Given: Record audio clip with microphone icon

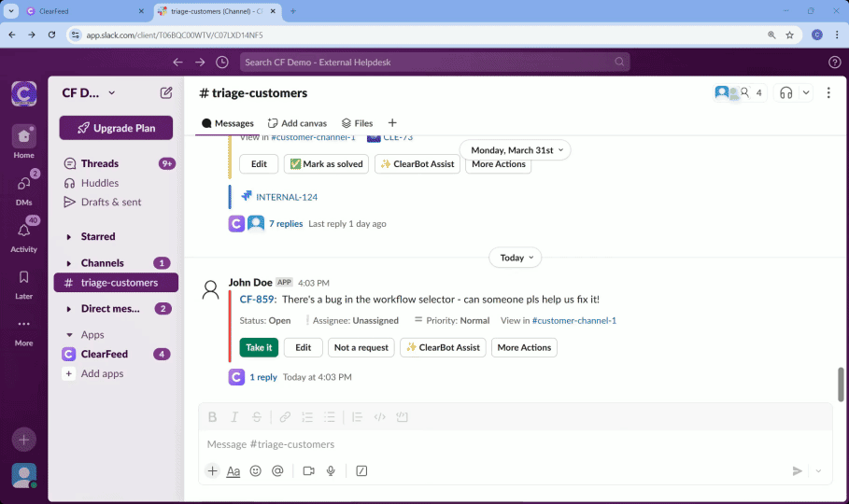Looking at the screenshot, I should click(x=331, y=471).
